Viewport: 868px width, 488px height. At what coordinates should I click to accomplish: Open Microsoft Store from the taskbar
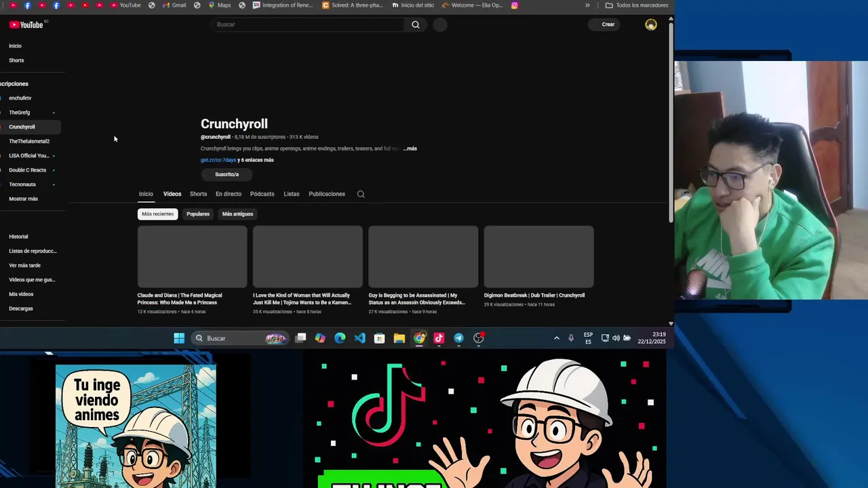379,338
